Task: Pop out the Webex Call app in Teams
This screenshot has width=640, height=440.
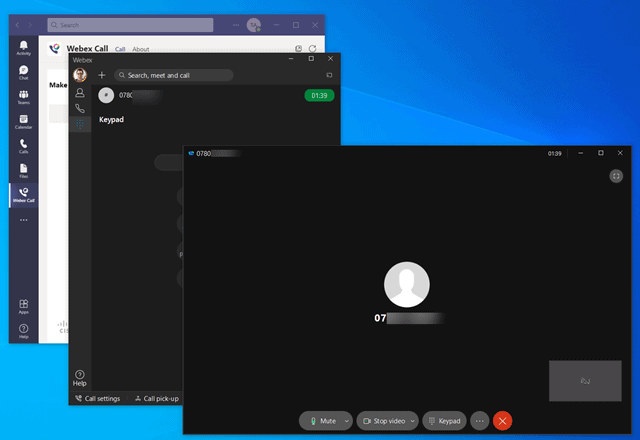Action: 298,49
